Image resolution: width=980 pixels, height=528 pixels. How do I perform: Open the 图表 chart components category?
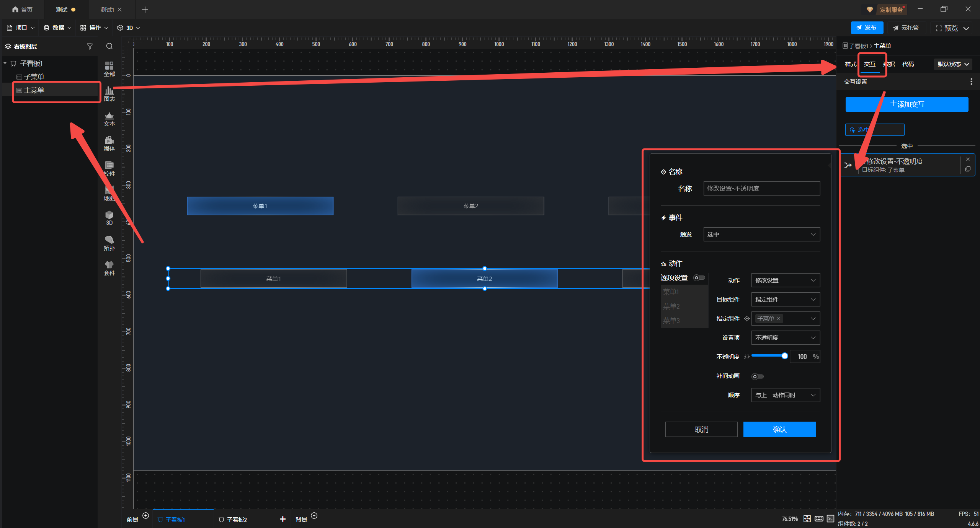tap(109, 93)
